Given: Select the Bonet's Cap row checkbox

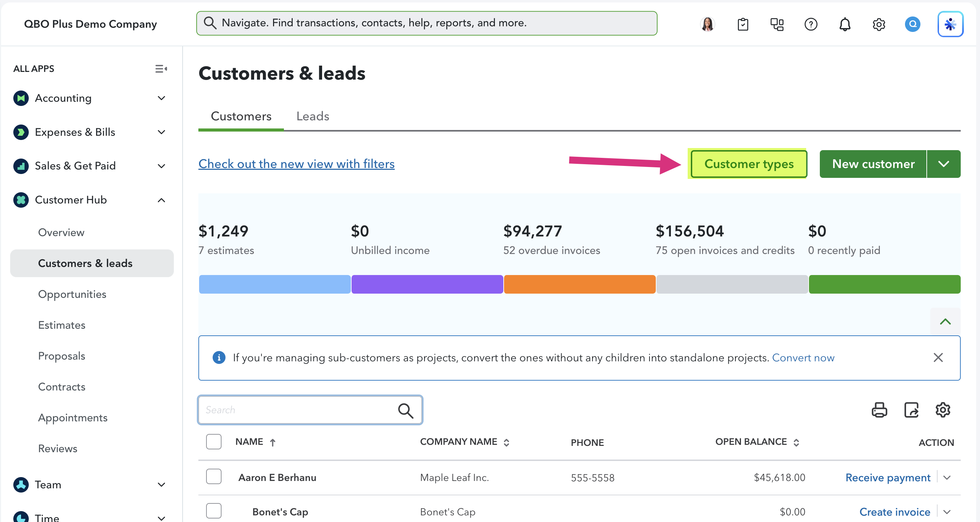Looking at the screenshot, I should 213,511.
